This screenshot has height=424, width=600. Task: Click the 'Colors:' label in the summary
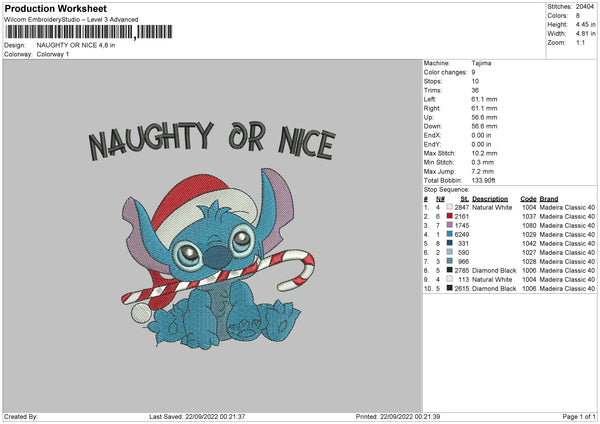tap(558, 16)
